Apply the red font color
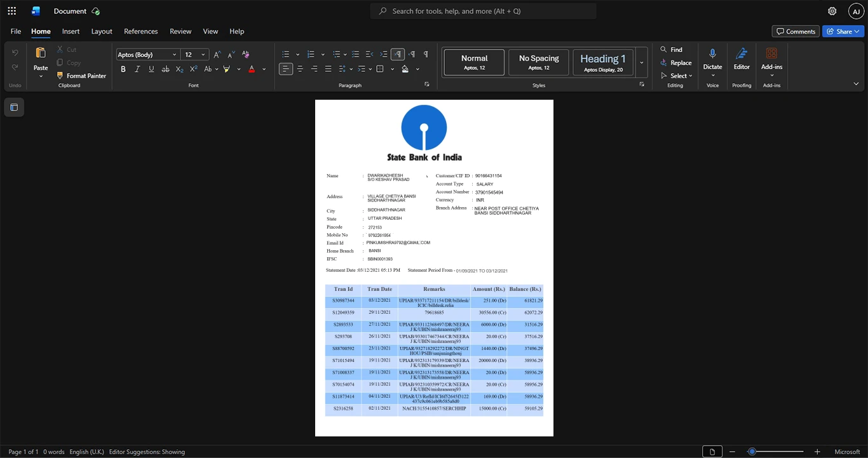Viewport: 868px width, 458px height. (x=252, y=69)
